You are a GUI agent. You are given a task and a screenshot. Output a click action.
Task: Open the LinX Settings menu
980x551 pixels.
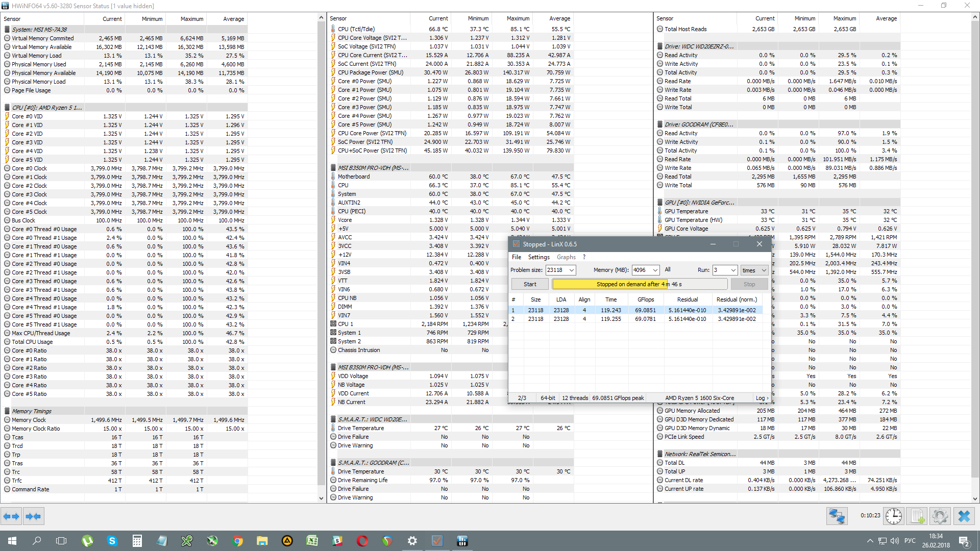(x=538, y=257)
